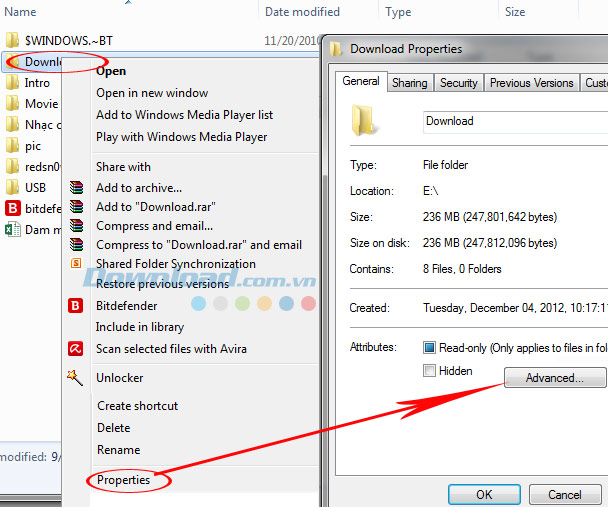Click WinRAR icon beside Compress and email

click(x=76, y=226)
